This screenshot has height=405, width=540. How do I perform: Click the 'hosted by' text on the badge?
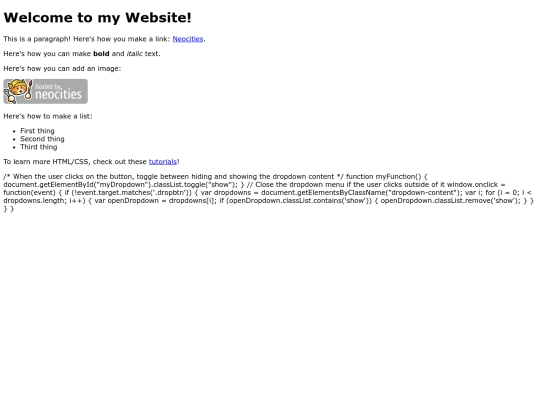point(49,86)
